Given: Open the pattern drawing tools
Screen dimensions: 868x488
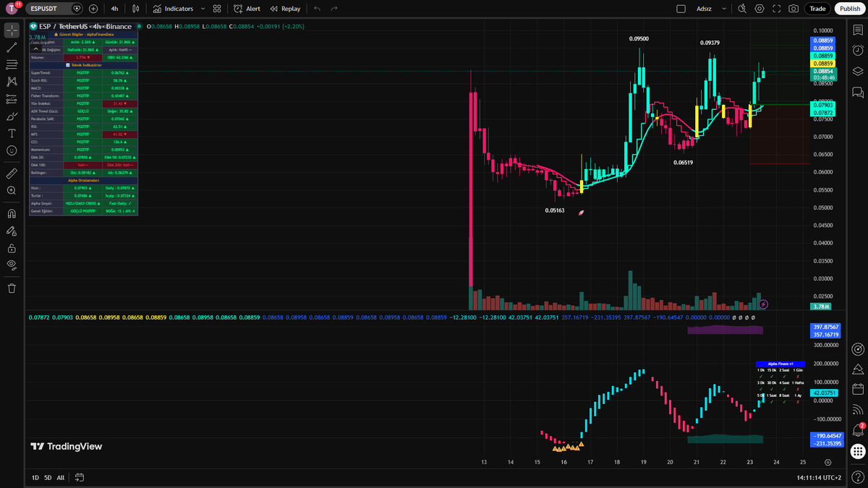Looking at the screenshot, I should [12, 82].
